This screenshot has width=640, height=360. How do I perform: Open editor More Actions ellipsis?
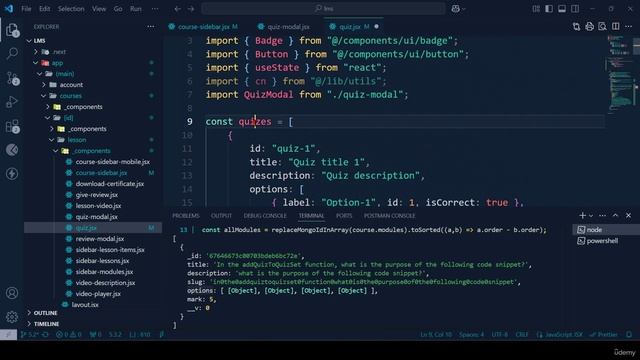tap(629, 27)
